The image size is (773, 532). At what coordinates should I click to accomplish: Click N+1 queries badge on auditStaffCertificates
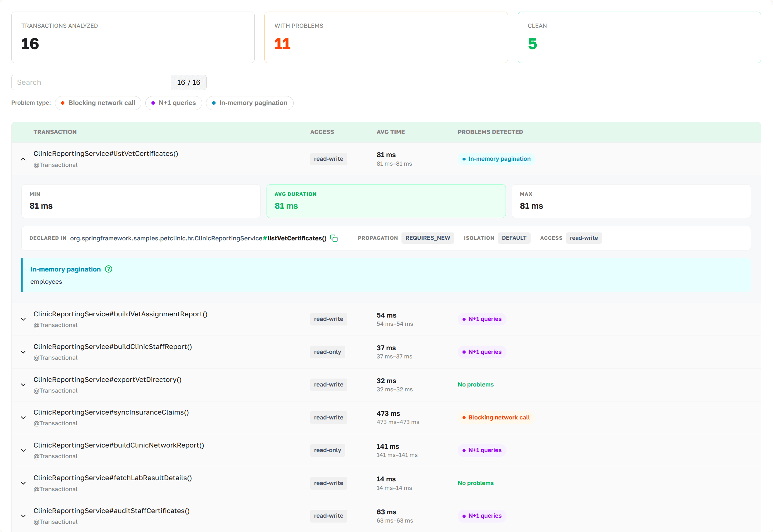point(482,516)
